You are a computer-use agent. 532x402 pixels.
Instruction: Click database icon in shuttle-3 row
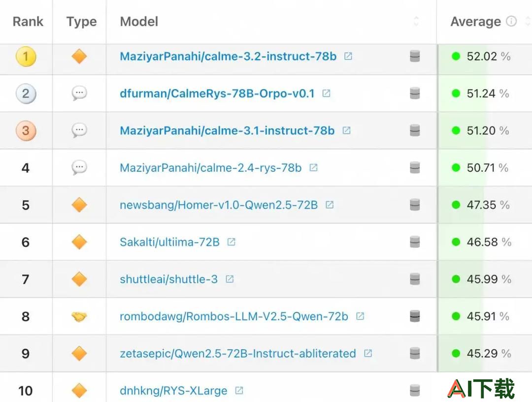[x=415, y=279]
